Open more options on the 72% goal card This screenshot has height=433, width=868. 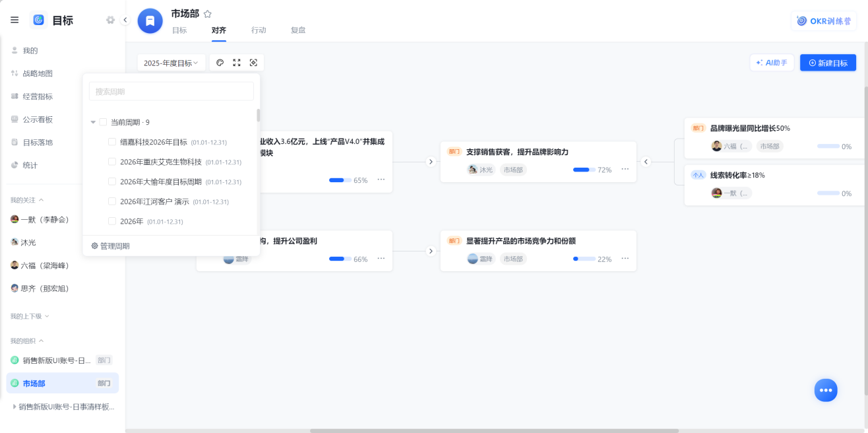[x=625, y=169]
